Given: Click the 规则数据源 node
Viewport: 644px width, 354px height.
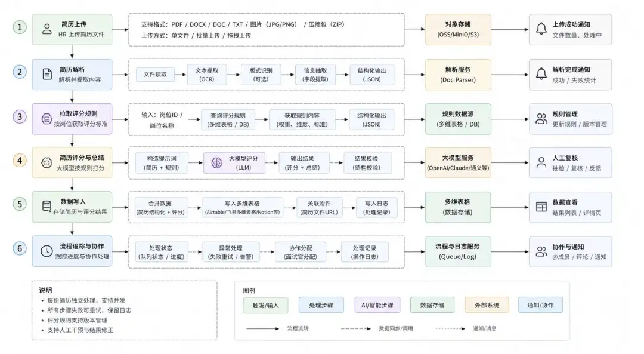Looking at the screenshot, I should (458, 119).
